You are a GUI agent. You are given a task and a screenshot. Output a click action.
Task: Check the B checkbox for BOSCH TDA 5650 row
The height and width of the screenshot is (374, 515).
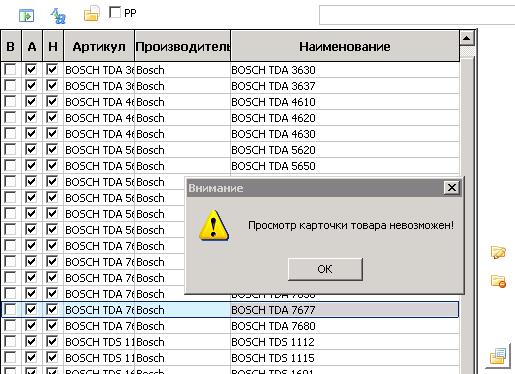point(10,166)
